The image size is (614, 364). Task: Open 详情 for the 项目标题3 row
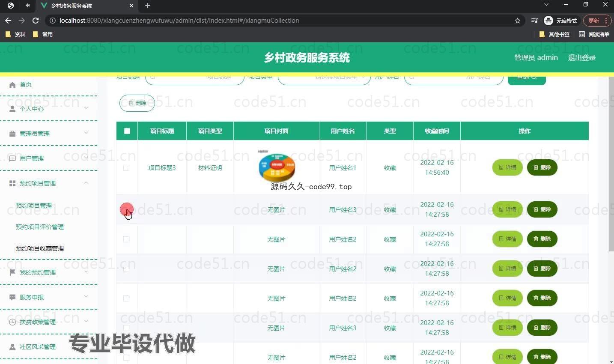click(507, 167)
